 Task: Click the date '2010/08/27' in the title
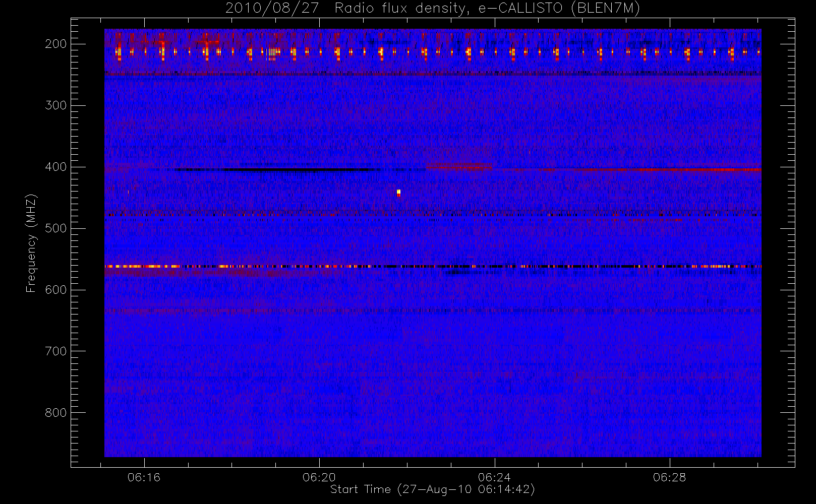pos(272,9)
